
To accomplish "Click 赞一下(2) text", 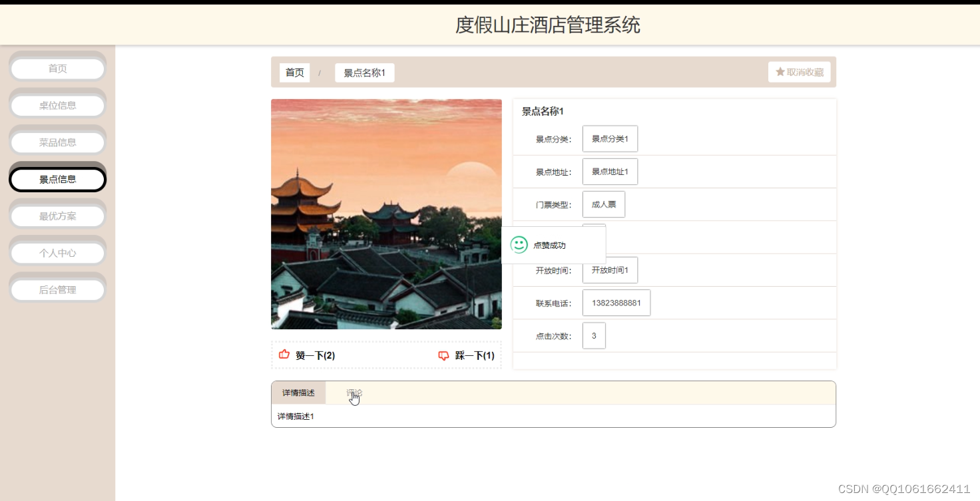I will click(x=316, y=356).
